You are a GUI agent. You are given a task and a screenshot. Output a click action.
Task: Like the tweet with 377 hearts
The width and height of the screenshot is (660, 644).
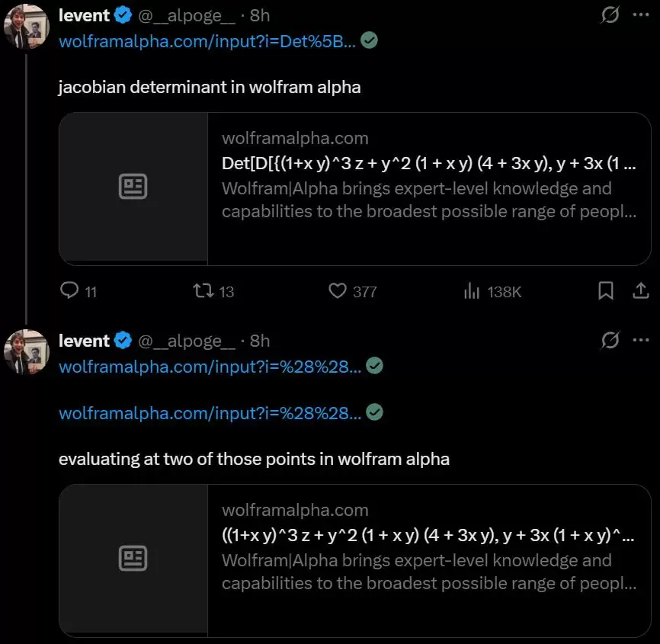point(338,291)
